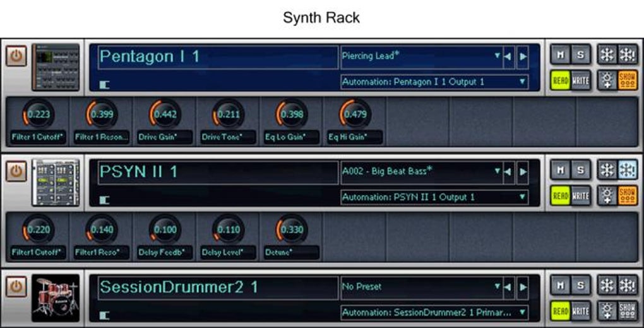Select previous preset for PSYN II 1
Viewport: 644px width, 328px height.
pos(508,172)
